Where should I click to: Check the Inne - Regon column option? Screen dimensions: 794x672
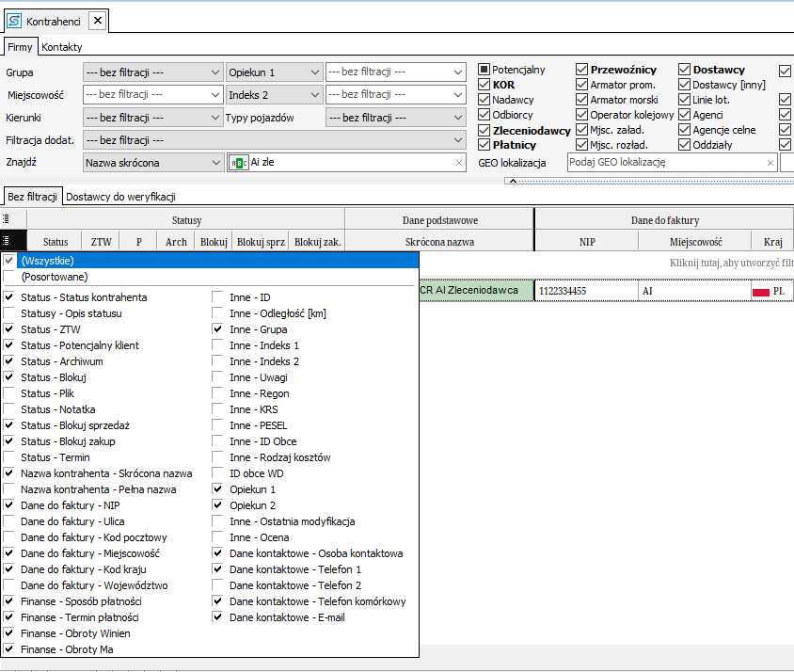tap(218, 393)
